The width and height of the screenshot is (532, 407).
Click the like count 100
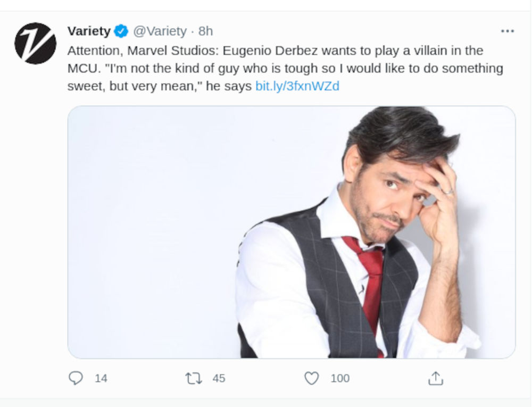(340, 378)
